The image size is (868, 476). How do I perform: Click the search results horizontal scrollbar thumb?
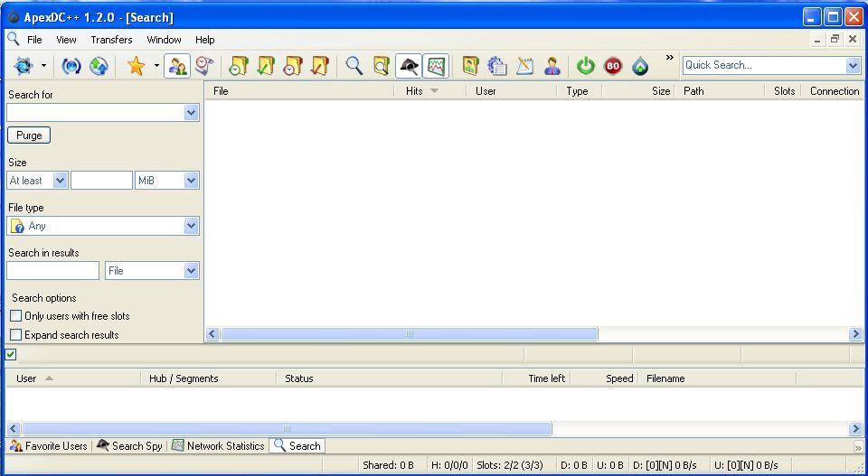click(409, 334)
